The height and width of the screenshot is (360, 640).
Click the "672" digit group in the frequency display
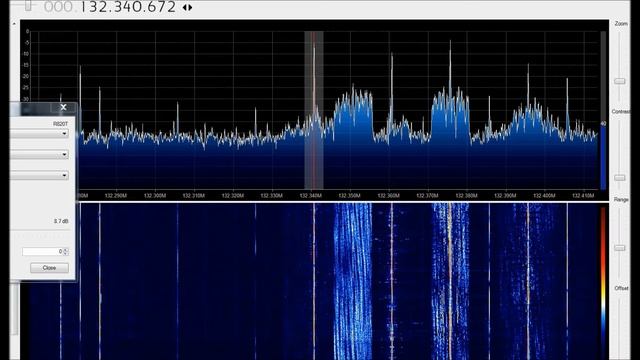click(x=162, y=7)
